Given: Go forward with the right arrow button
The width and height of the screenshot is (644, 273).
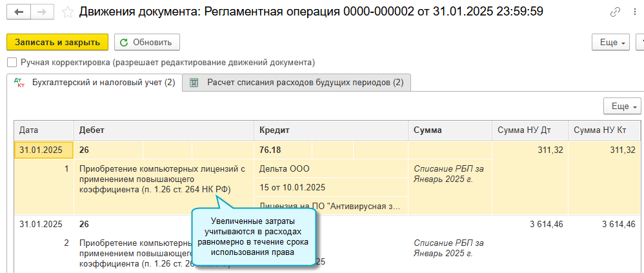Looking at the screenshot, I should (x=41, y=12).
